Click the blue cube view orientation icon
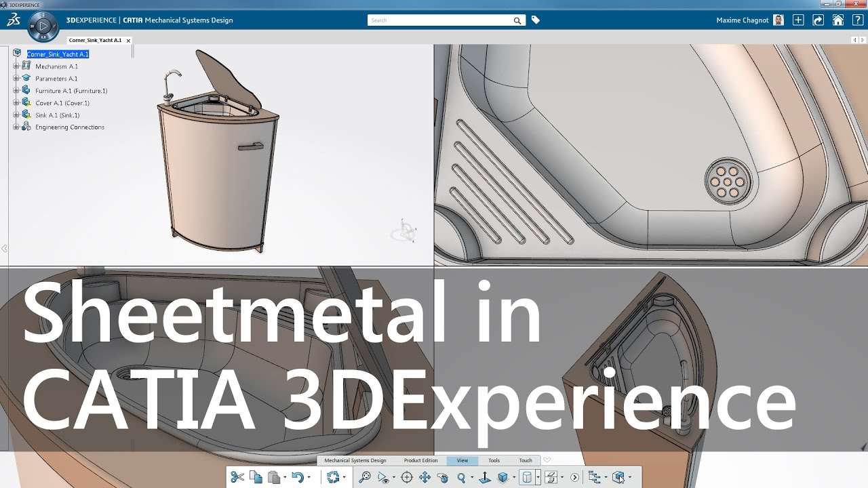Screen dimensions: 868x488 pyautogui.click(x=503, y=477)
